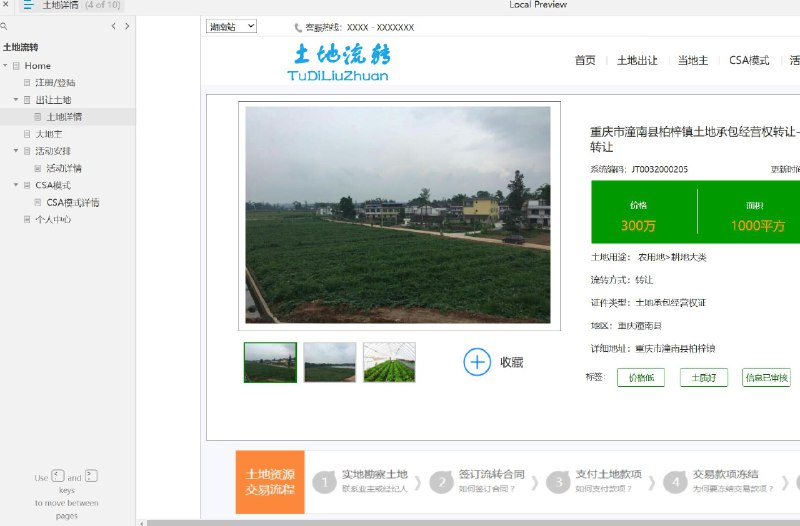Viewport: 800px width, 526px height.
Task: Open the 为何要冻结交易款项？ link
Action: pos(733,489)
